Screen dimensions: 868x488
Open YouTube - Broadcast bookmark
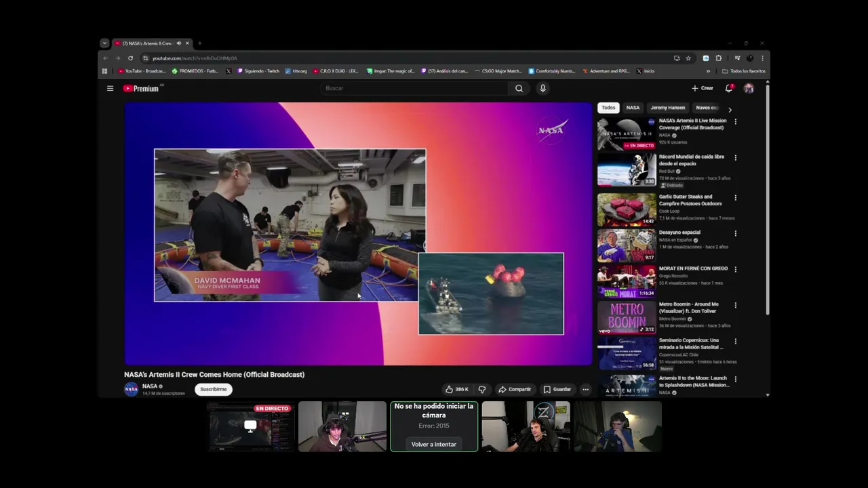(142, 71)
